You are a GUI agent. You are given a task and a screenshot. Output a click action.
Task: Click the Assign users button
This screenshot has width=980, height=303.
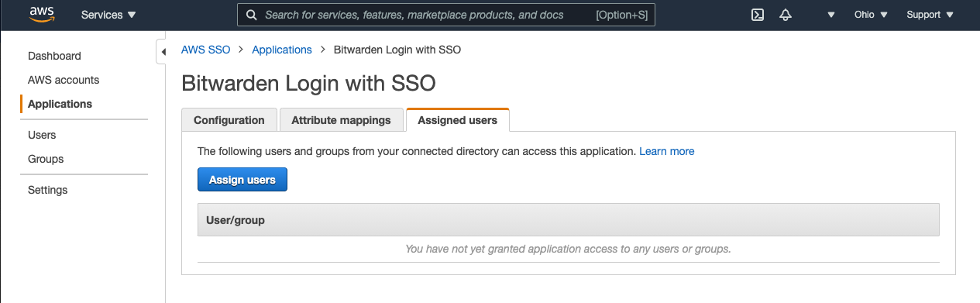click(x=242, y=180)
